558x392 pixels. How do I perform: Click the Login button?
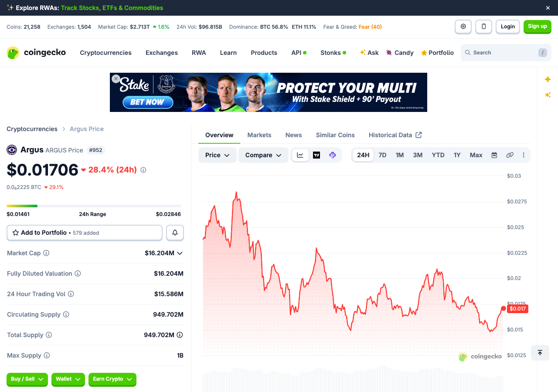tap(508, 27)
